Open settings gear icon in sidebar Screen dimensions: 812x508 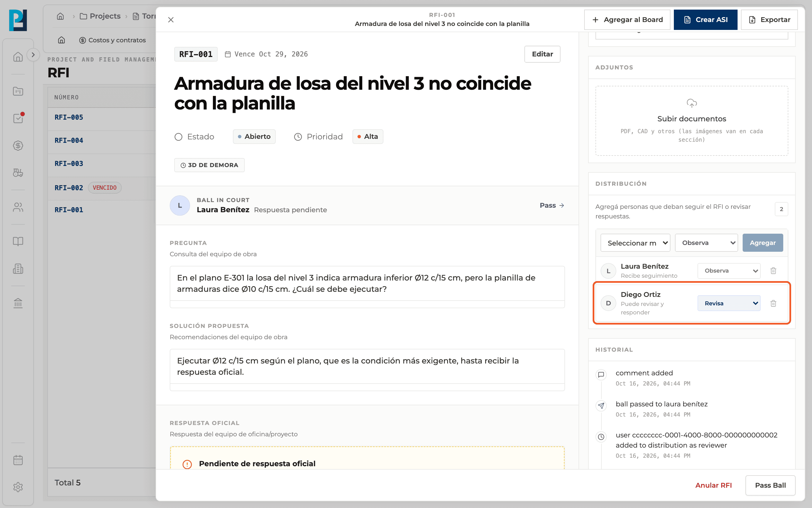(x=18, y=487)
